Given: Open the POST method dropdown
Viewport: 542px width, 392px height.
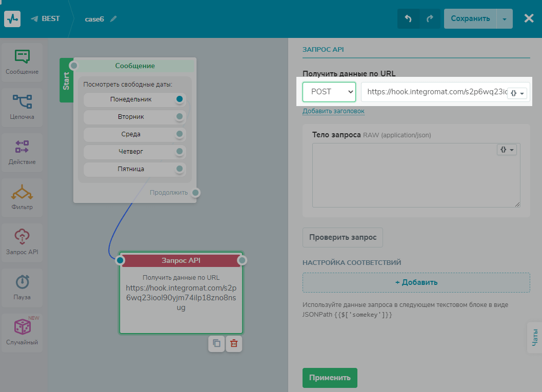Looking at the screenshot, I should click(329, 92).
